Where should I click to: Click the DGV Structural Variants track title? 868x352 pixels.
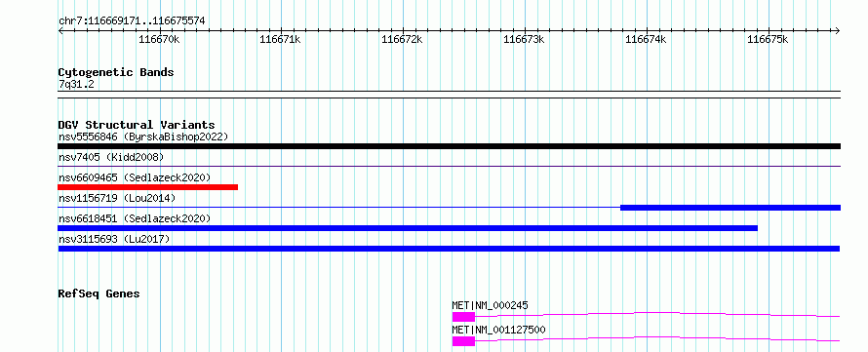click(x=137, y=125)
